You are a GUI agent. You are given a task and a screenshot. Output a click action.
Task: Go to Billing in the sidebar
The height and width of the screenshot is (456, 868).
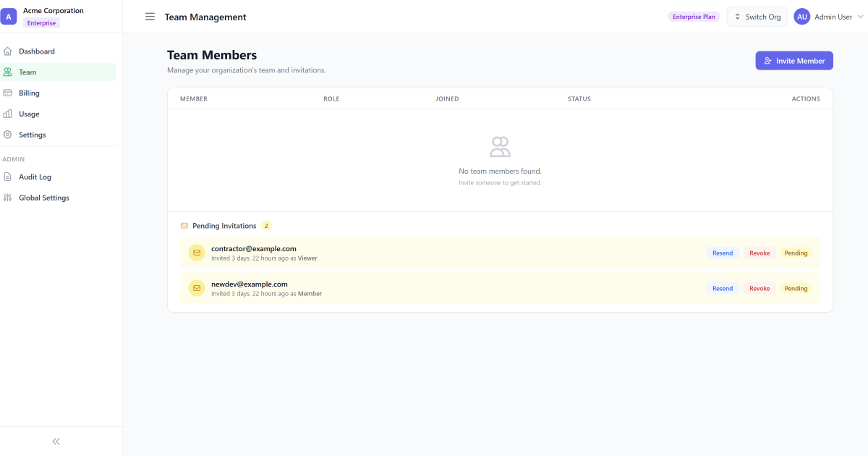click(29, 93)
